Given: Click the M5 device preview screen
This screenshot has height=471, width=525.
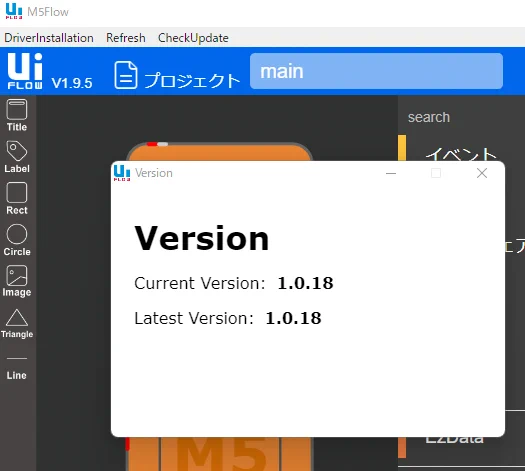Looking at the screenshot, I should tap(219, 454).
